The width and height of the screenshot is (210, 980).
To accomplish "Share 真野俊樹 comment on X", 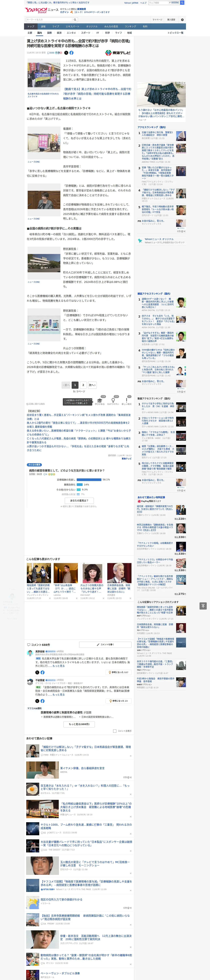I will (x=37, y=672).
